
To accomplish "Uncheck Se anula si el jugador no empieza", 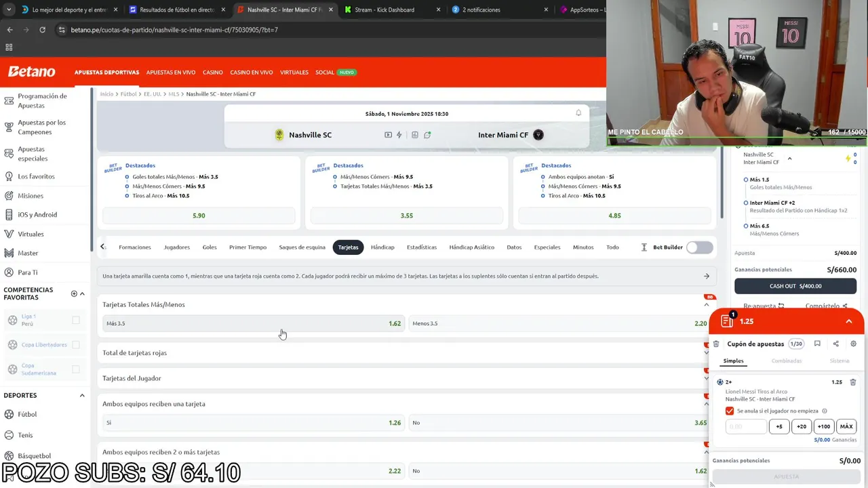I will coord(730,411).
